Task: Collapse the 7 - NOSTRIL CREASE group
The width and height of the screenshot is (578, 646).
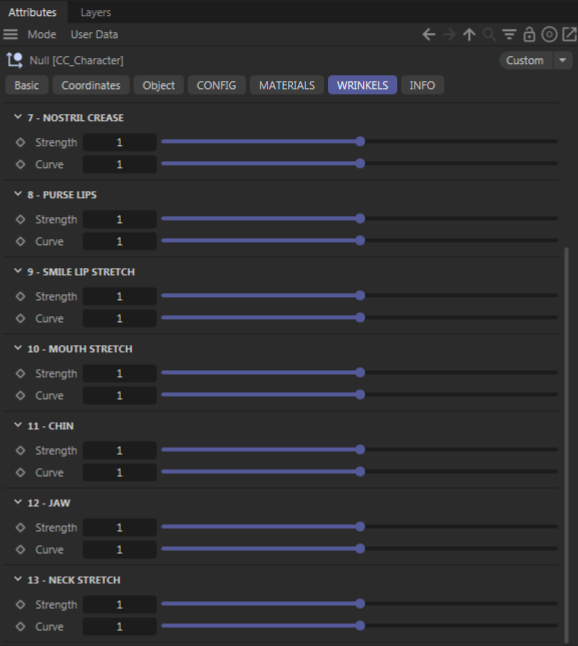Action: coord(18,117)
